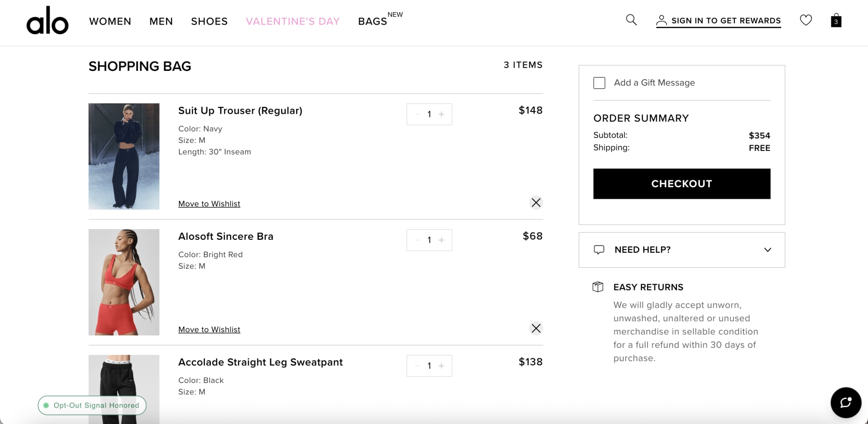Viewport: 868px width, 424px height.
Task: Move Suit Up Trouser to Wishlist
Action: [x=209, y=204]
